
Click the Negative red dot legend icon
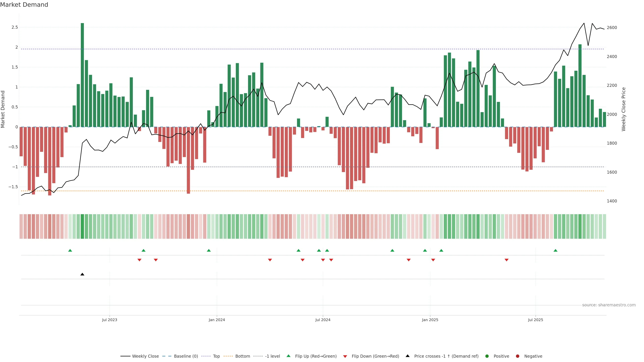(x=518, y=356)
